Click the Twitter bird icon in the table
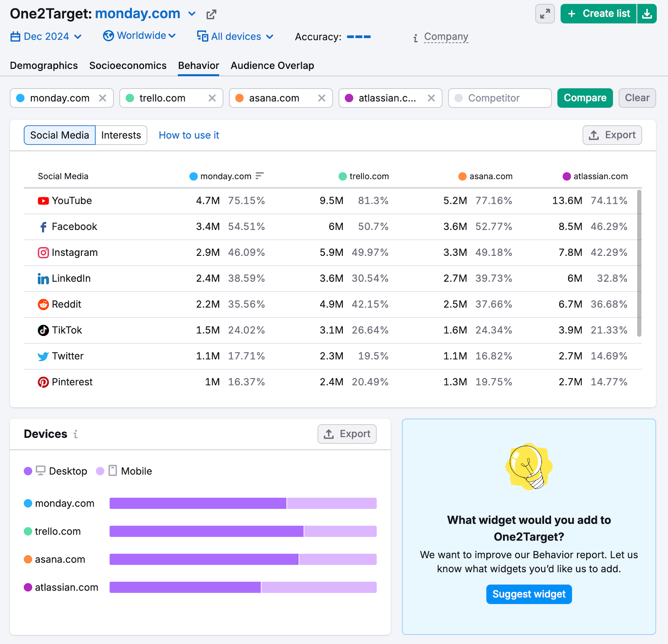668x644 pixels. pos(43,356)
